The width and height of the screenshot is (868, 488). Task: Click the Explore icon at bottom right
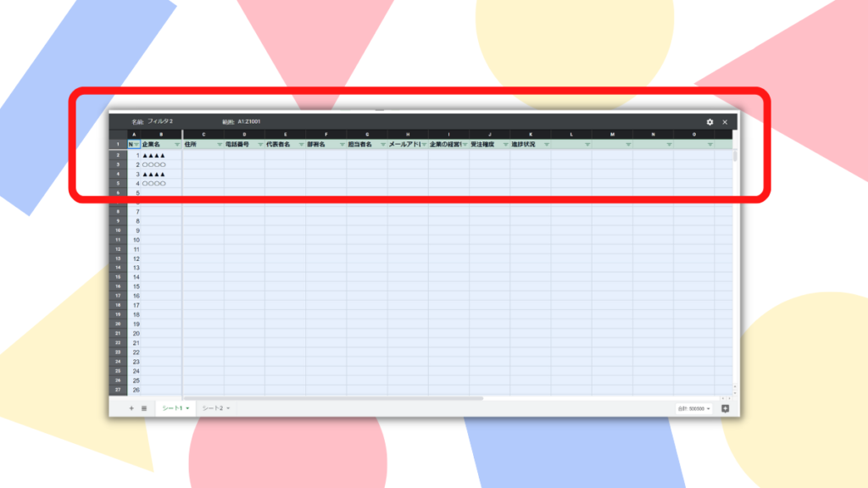(725, 408)
